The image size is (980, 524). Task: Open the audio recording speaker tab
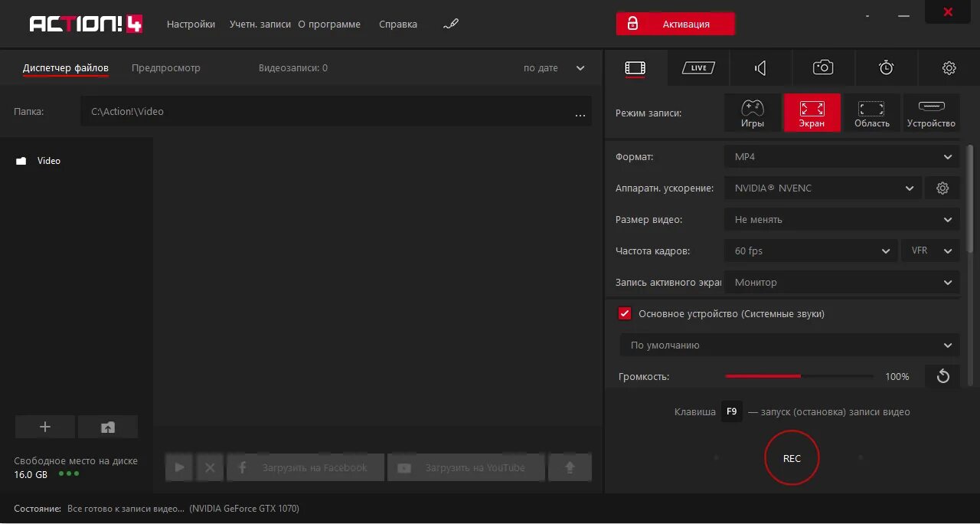pyautogui.click(x=760, y=68)
